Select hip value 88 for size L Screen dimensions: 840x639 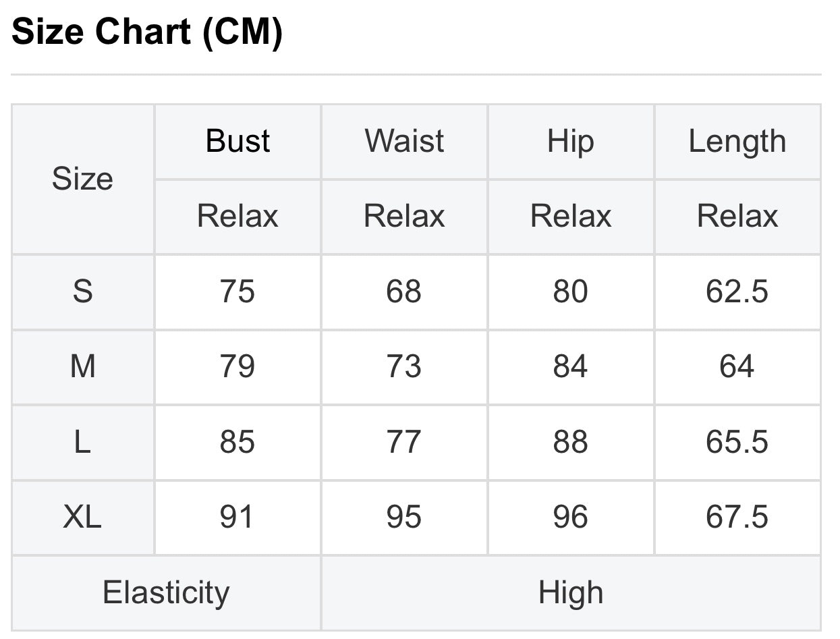click(x=570, y=443)
